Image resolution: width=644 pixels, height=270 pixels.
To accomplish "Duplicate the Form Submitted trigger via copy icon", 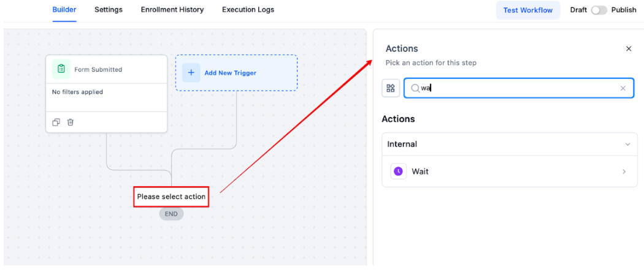I will 56,122.
